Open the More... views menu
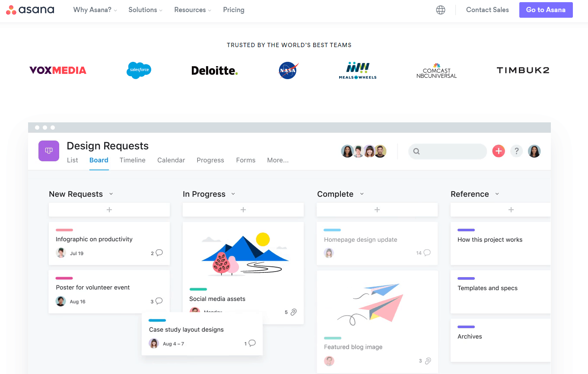Screen dimensions: 588x374 [x=278, y=160]
